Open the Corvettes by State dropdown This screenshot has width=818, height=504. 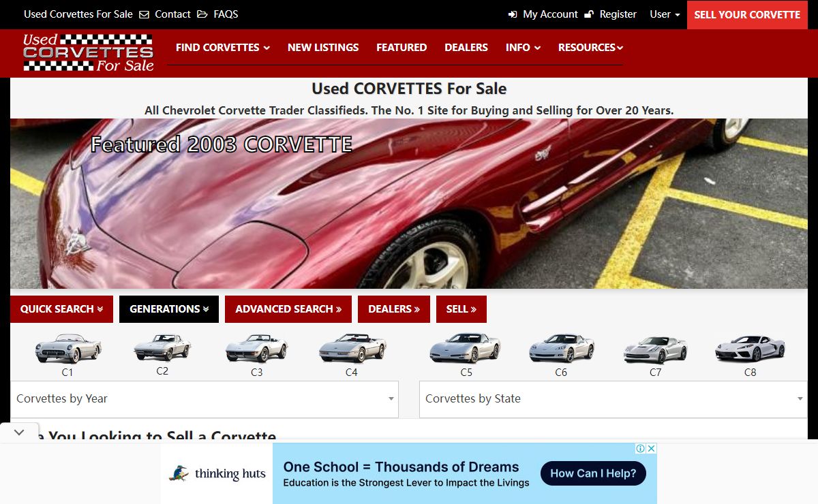pos(613,399)
